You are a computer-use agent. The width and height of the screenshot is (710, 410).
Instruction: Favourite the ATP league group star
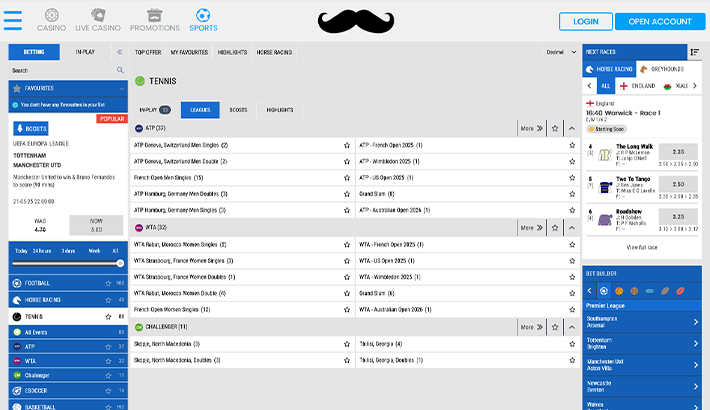(x=555, y=128)
